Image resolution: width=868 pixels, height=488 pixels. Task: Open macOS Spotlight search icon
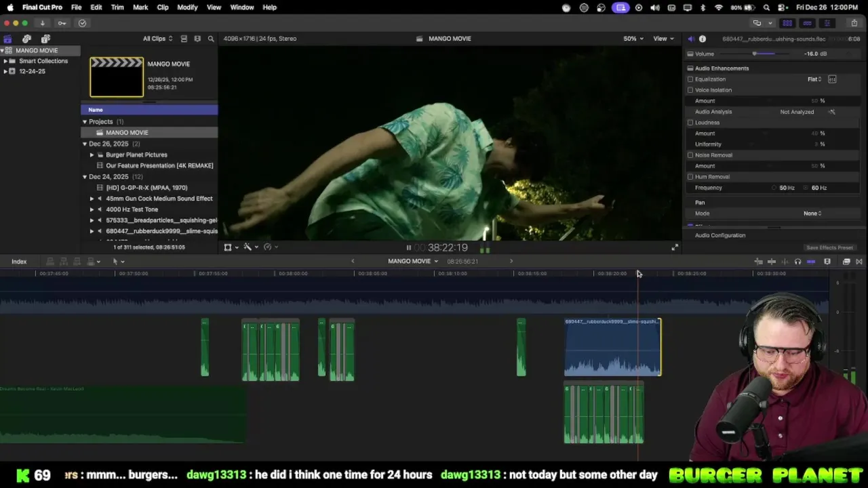[766, 7]
